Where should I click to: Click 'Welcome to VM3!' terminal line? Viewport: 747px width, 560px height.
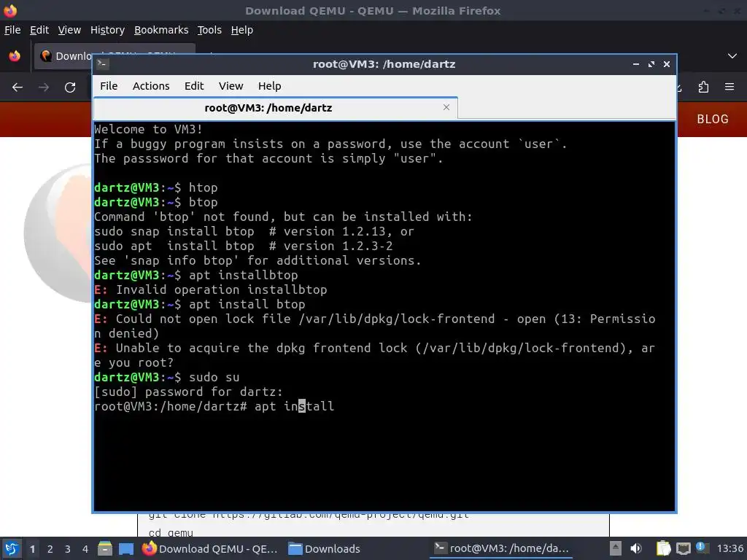click(148, 129)
